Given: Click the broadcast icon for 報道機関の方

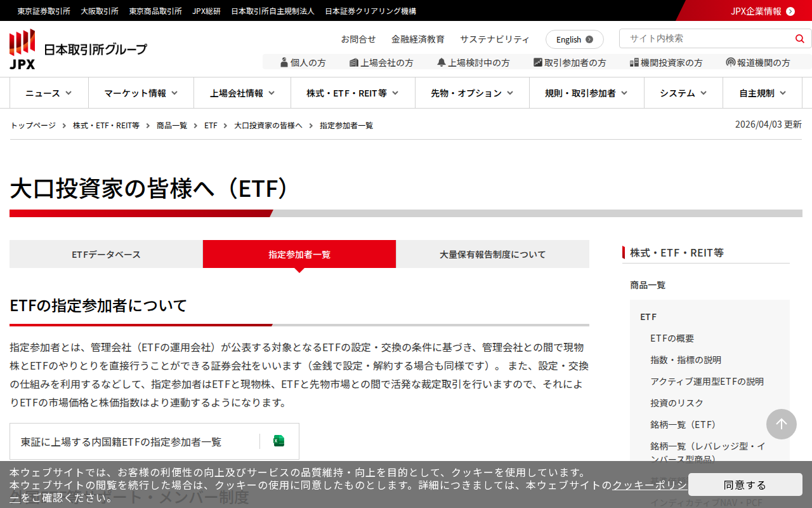Looking at the screenshot, I should (731, 62).
